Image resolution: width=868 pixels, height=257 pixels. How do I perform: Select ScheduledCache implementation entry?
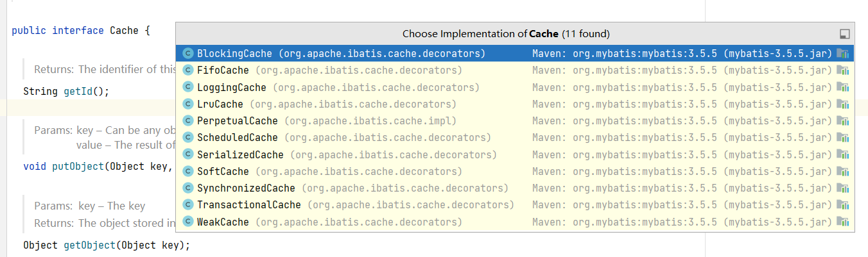pyautogui.click(x=237, y=137)
